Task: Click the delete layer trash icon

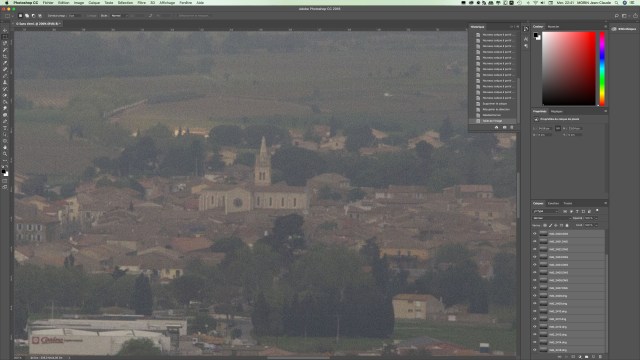Action: coord(600,357)
